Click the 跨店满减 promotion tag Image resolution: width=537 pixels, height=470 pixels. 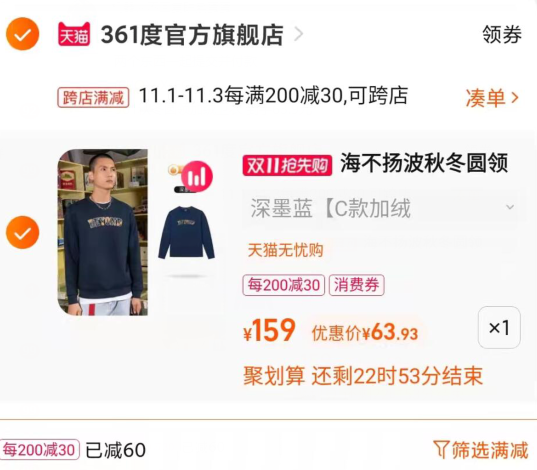(93, 98)
